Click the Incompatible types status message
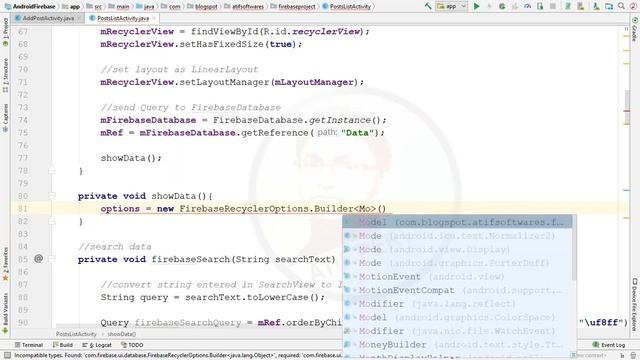This screenshot has width=640, height=360. [178, 356]
